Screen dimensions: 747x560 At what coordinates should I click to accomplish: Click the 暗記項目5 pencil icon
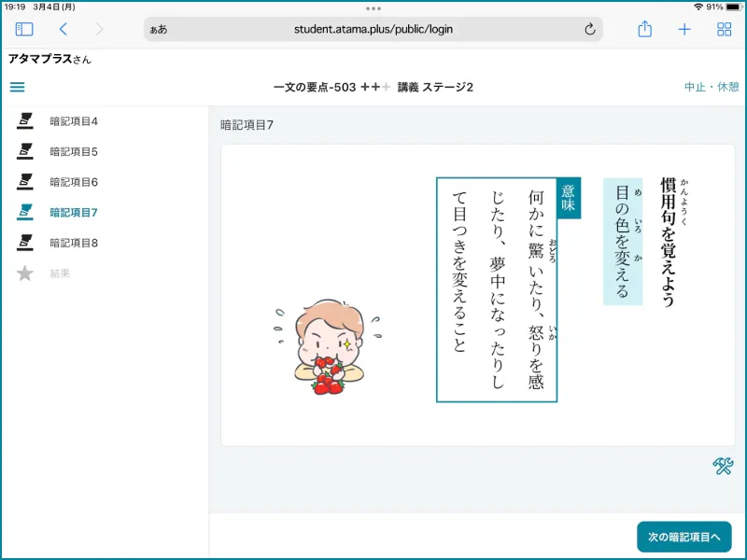click(25, 151)
